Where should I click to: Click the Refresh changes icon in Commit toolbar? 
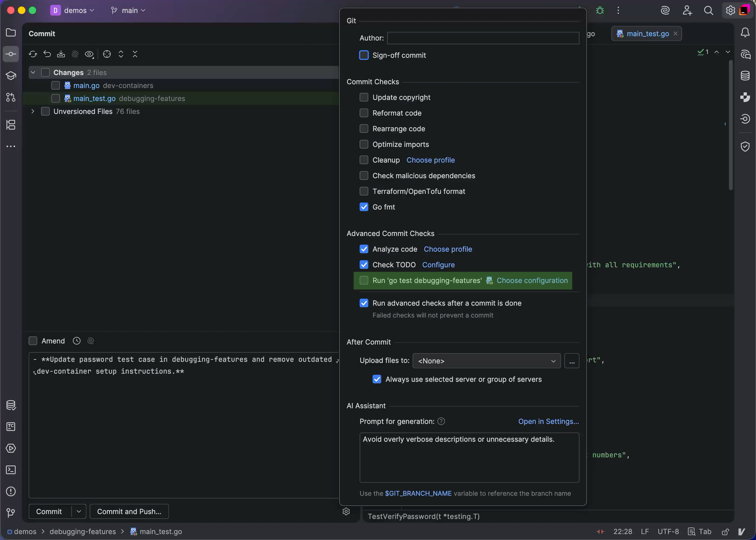[33, 54]
